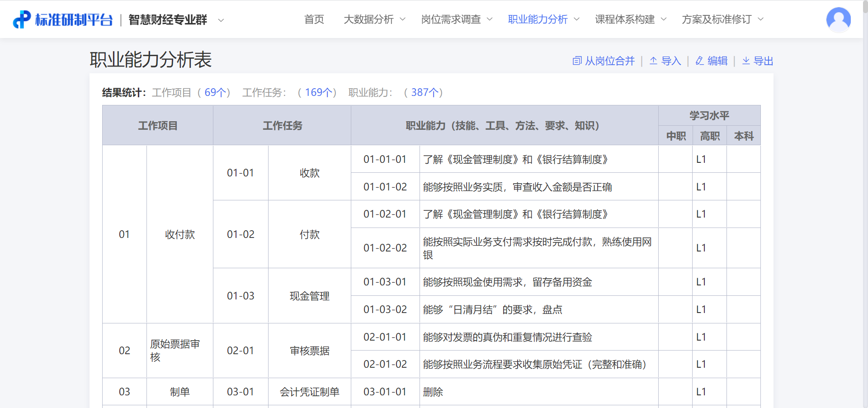Expand the 大数据分析 menu chevron
This screenshot has width=868, height=408.
(402, 19)
